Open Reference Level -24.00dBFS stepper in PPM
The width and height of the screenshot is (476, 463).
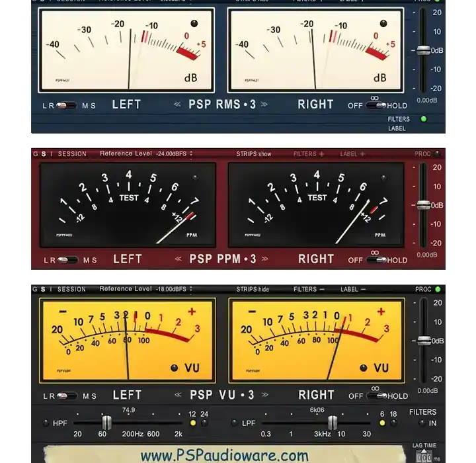click(x=191, y=154)
